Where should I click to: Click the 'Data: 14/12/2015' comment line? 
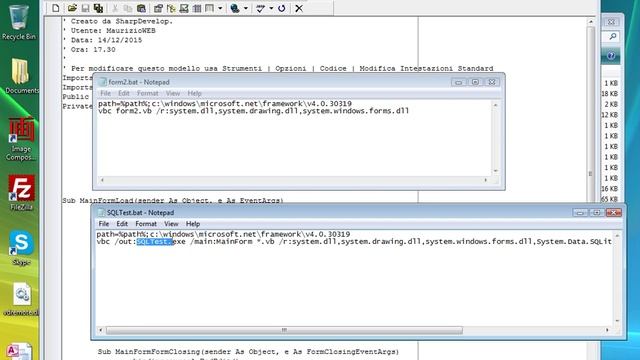point(102,40)
